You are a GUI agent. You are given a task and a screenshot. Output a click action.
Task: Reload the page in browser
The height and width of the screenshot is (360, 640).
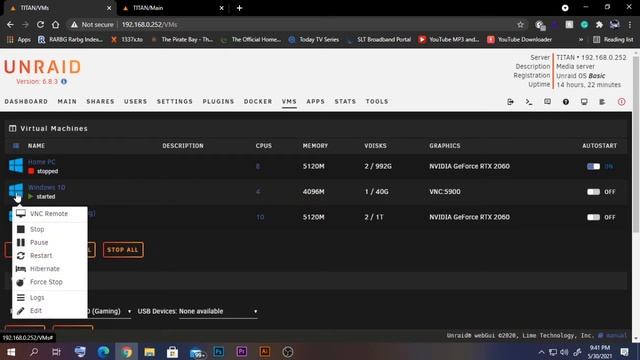coord(40,24)
